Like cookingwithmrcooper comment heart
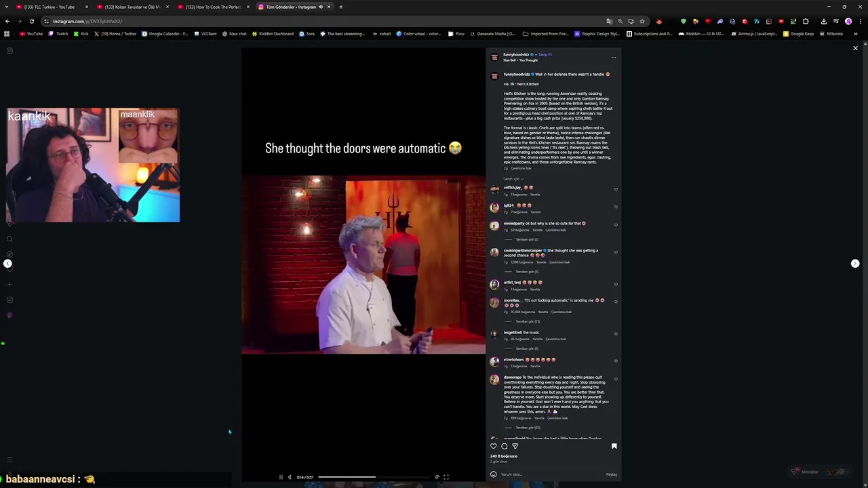The height and width of the screenshot is (488, 868). click(616, 252)
